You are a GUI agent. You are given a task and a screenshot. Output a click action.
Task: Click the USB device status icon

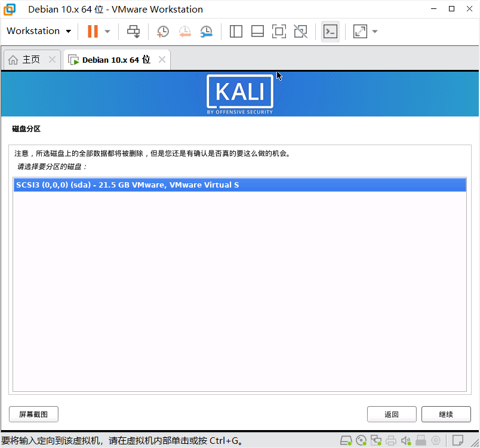coord(421,441)
